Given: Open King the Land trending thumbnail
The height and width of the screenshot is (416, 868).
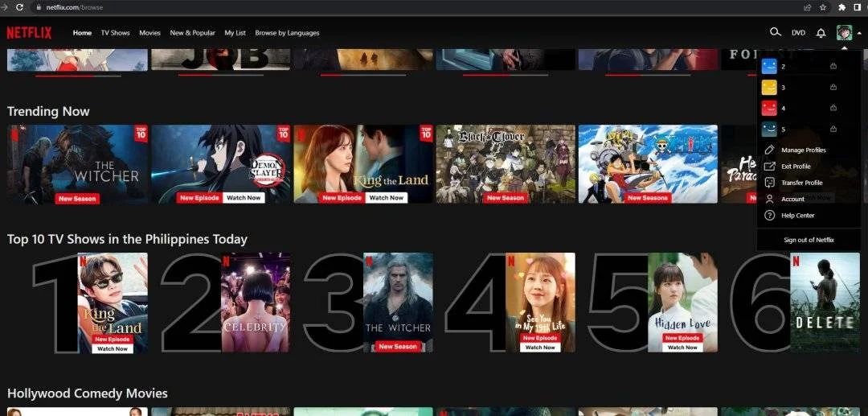Looking at the screenshot, I should (x=363, y=164).
